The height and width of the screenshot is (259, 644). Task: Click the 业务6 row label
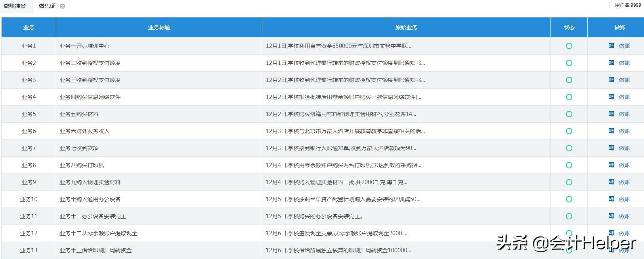pyautogui.click(x=29, y=131)
